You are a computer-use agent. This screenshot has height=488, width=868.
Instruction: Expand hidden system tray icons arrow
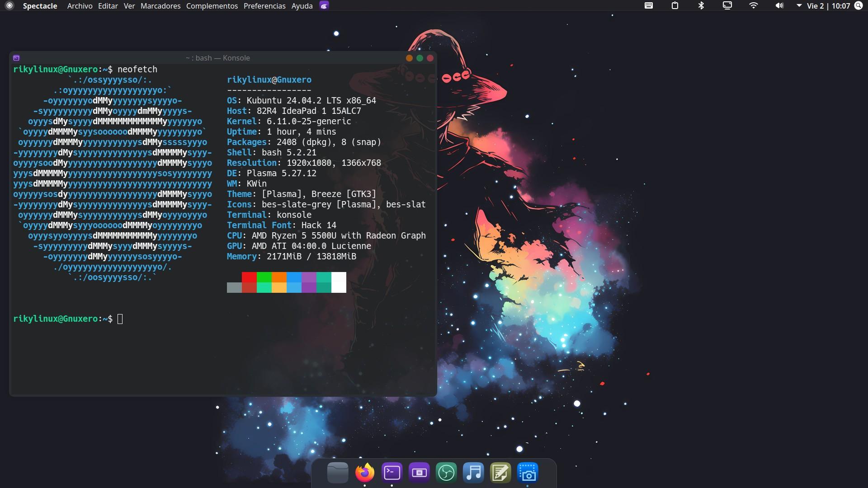799,6
